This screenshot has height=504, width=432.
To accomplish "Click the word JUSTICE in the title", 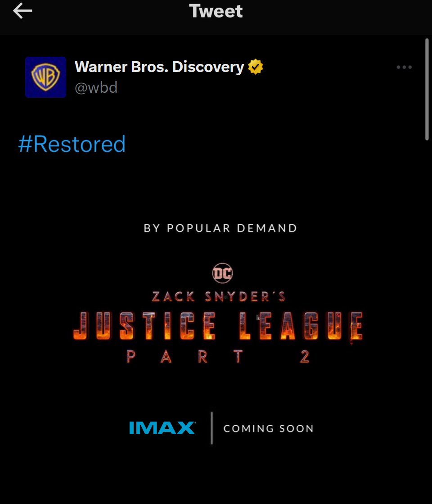I will (144, 326).
